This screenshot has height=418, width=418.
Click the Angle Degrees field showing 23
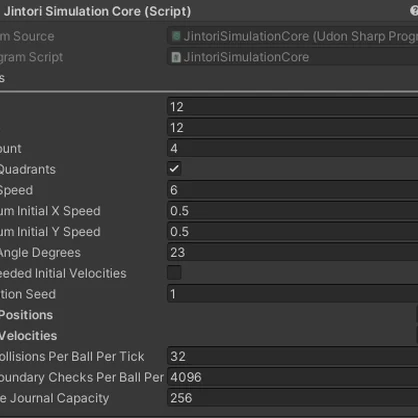pos(292,252)
